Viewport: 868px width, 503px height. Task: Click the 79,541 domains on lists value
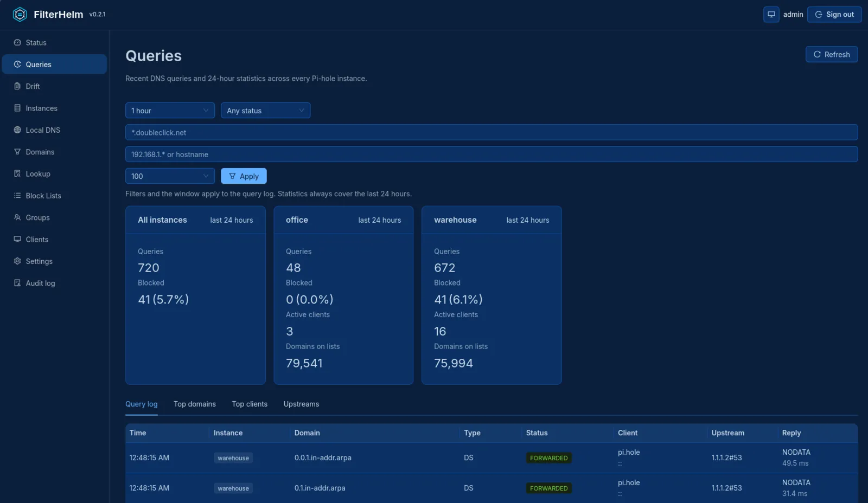point(304,363)
